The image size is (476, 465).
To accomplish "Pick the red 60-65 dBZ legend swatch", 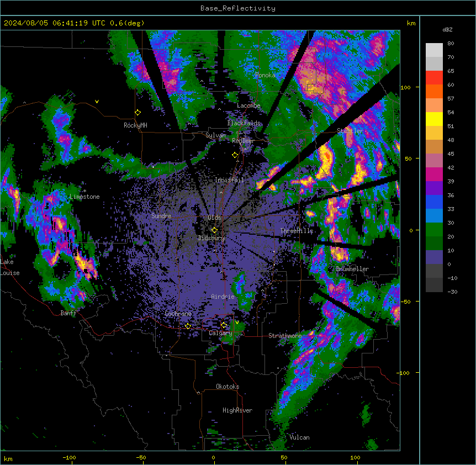I will 434,78.
